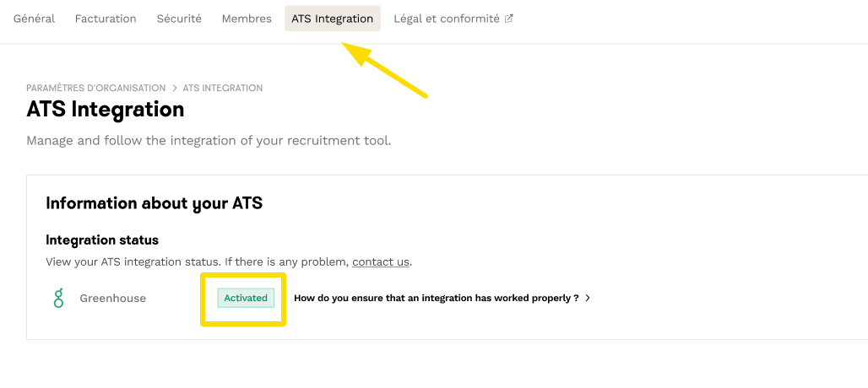The width and height of the screenshot is (868, 388).
Task: Open the Général settings tab
Action: click(34, 19)
